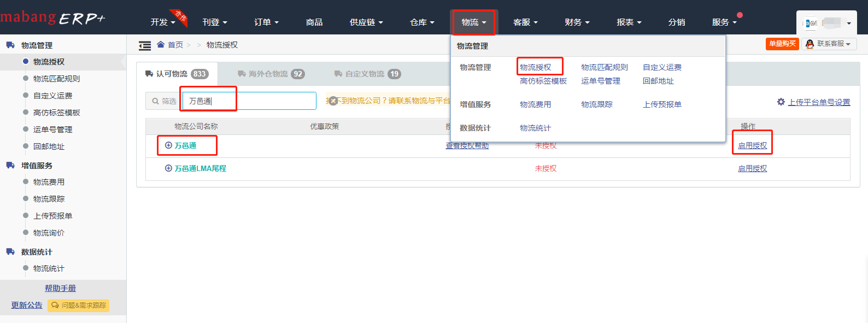Select 物流匹配规则 in the dropdown menu
Viewport: 868px width, 323px height.
(x=604, y=67)
